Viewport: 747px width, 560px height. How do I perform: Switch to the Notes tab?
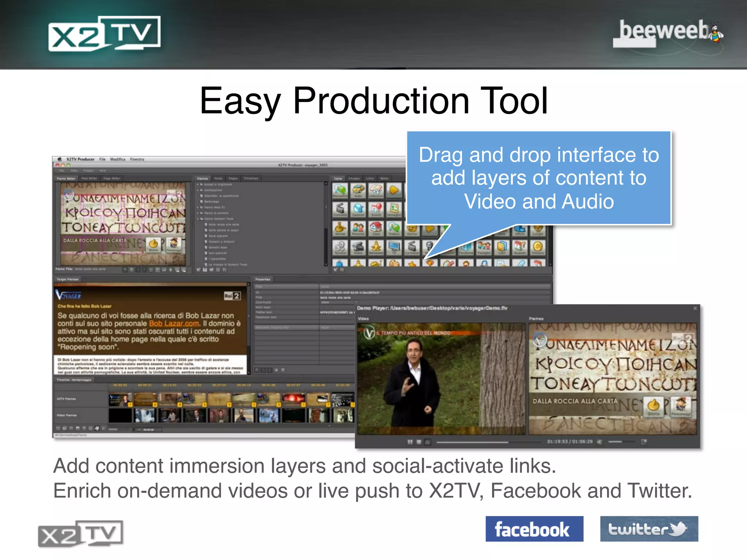[x=384, y=178]
